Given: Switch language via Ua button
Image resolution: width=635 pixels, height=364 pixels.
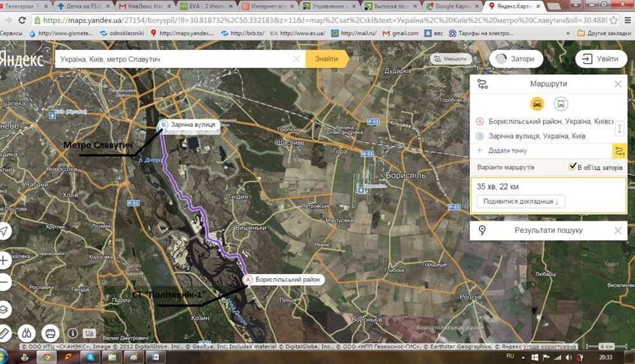Looking at the screenshot, I should tap(89, 334).
